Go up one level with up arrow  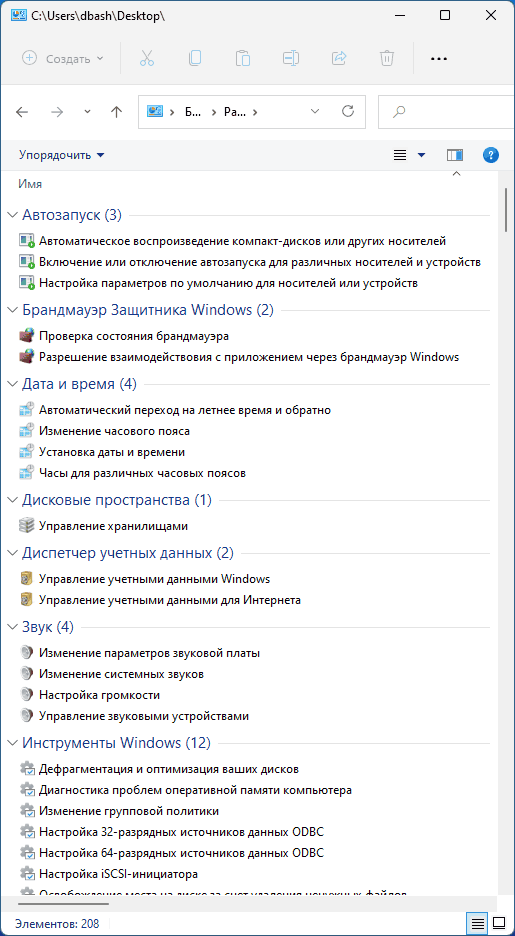116,112
